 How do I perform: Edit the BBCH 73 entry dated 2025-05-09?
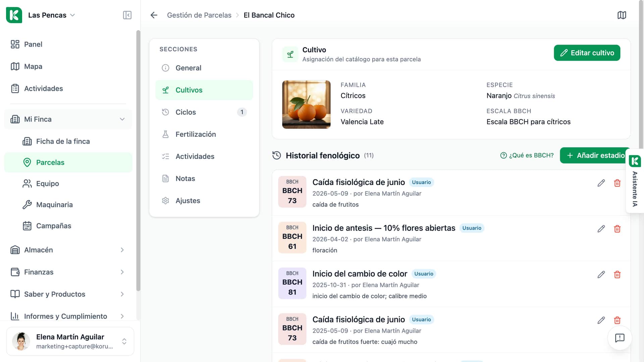601,320
